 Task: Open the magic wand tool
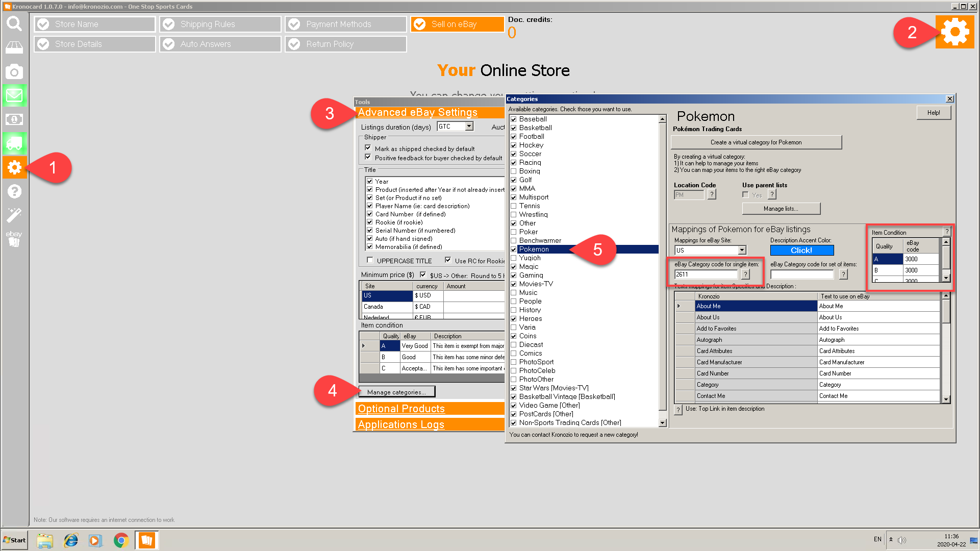click(14, 215)
